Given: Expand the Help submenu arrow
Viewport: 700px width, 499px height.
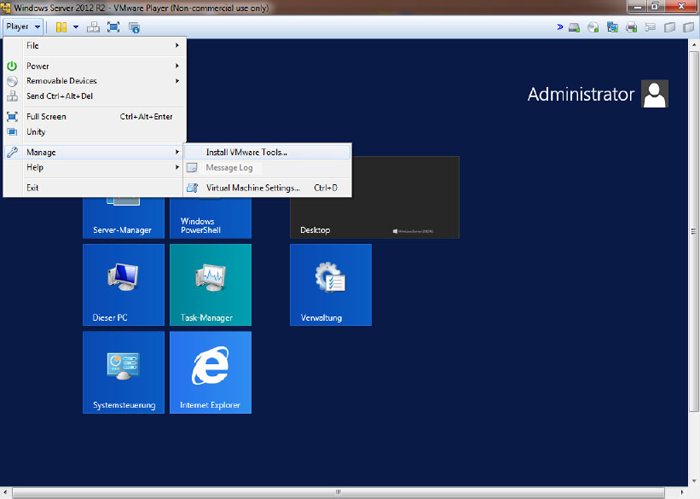Looking at the screenshot, I should click(177, 167).
